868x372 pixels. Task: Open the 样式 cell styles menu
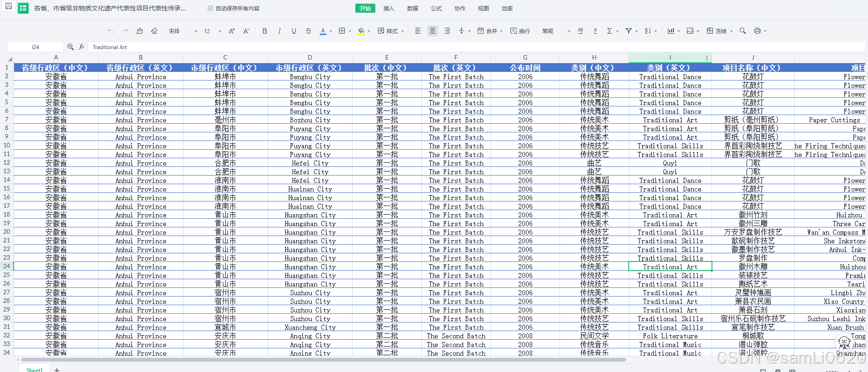[391, 31]
